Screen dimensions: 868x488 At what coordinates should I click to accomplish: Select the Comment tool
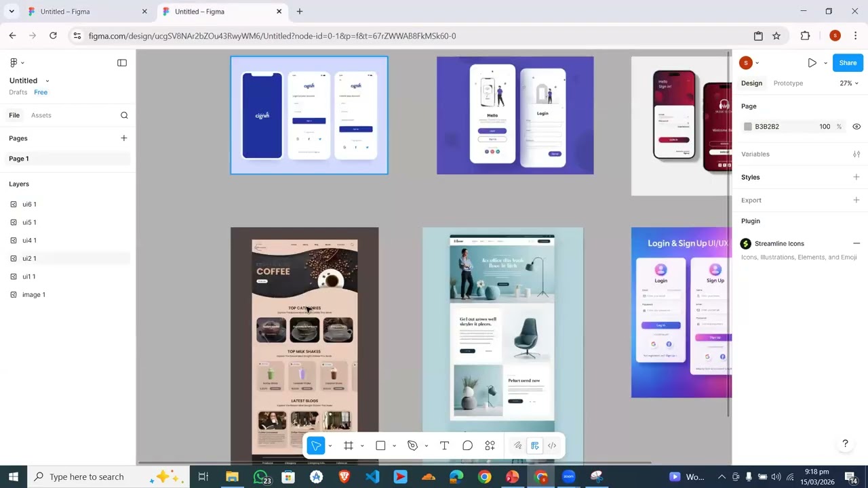(x=467, y=445)
